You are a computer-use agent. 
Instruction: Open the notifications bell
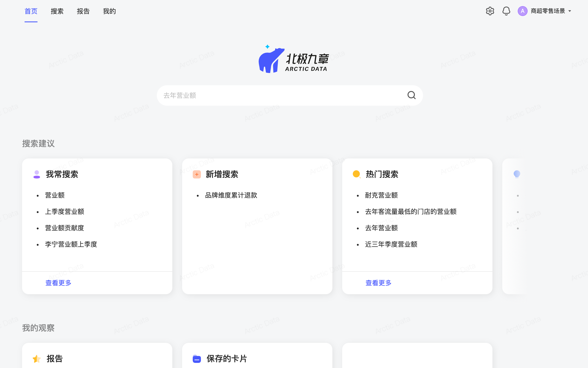[506, 11]
